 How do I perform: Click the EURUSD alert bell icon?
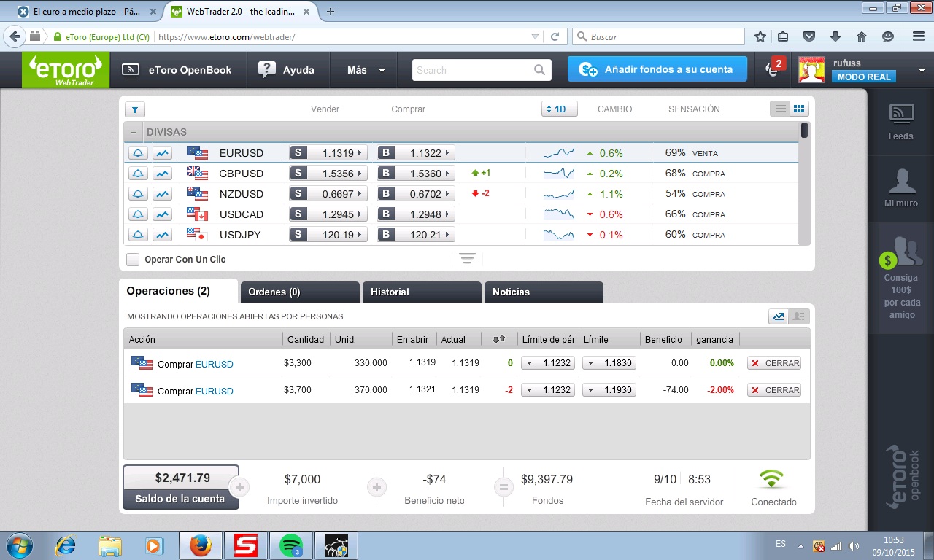click(138, 153)
